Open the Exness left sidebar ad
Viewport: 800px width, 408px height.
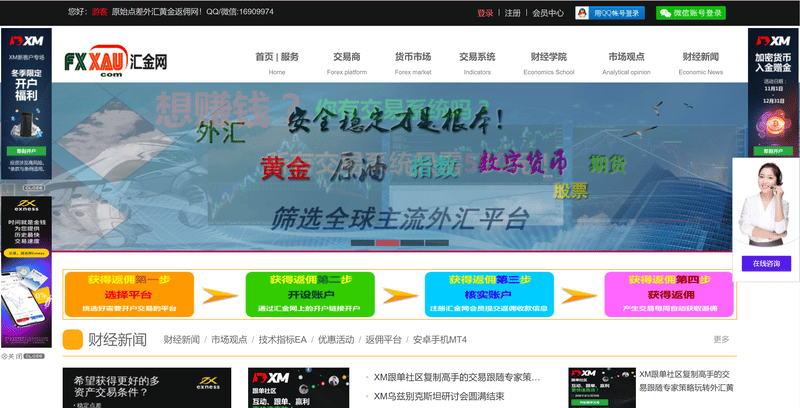pyautogui.click(x=27, y=272)
